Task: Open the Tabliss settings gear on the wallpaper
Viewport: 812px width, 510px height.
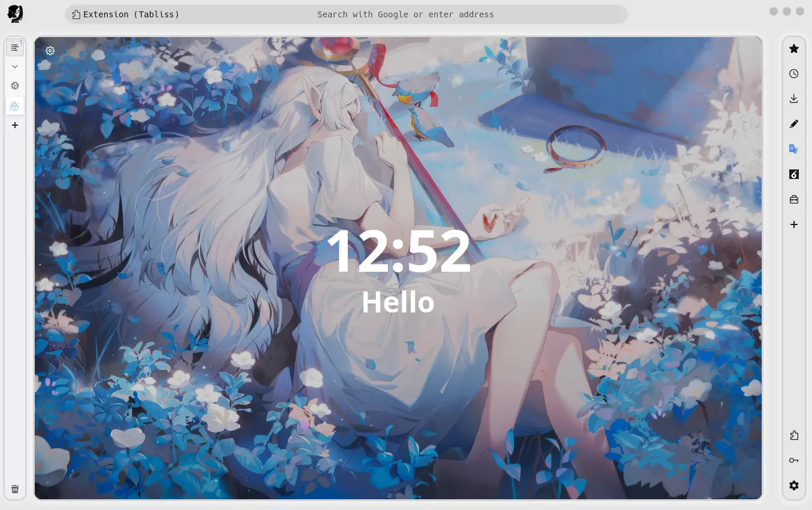Action: pyautogui.click(x=50, y=51)
